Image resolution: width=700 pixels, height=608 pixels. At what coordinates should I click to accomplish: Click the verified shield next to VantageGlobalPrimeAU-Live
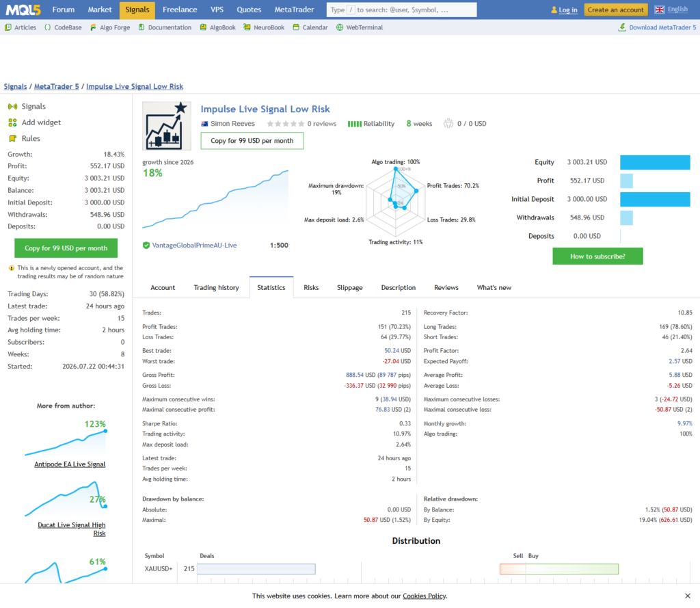tap(146, 246)
